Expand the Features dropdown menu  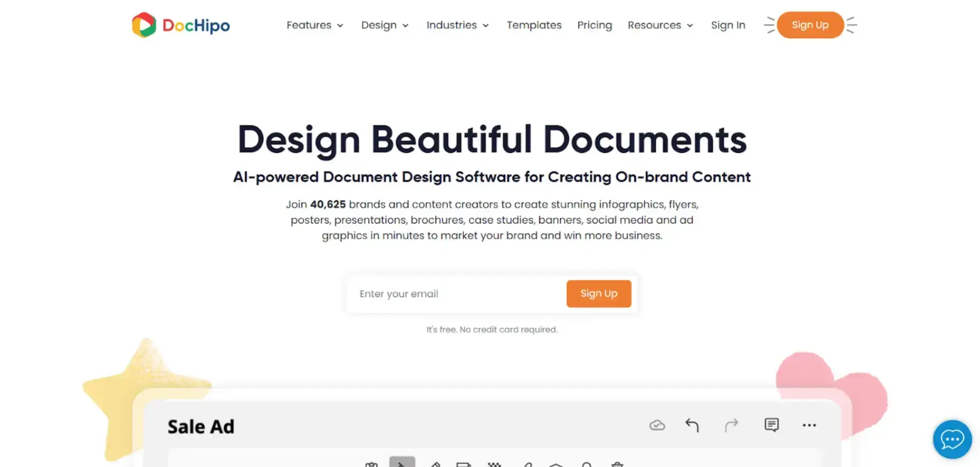pos(314,25)
